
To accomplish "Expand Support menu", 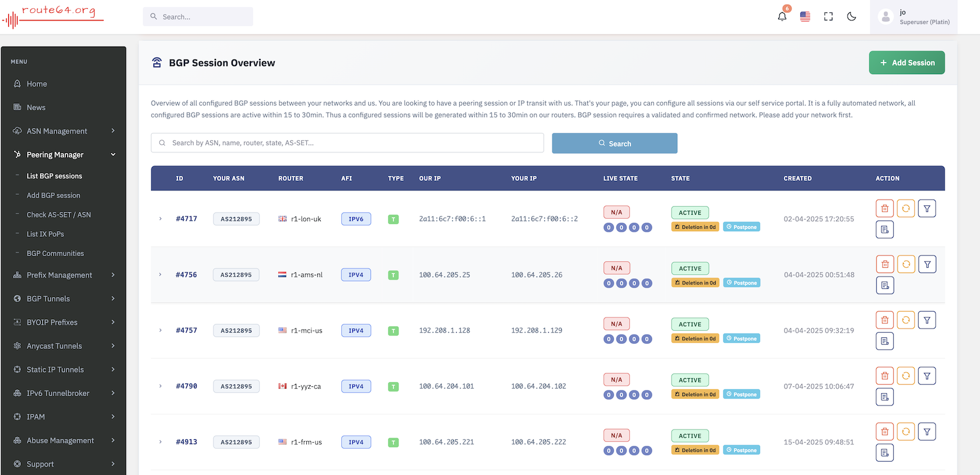I will (64, 464).
